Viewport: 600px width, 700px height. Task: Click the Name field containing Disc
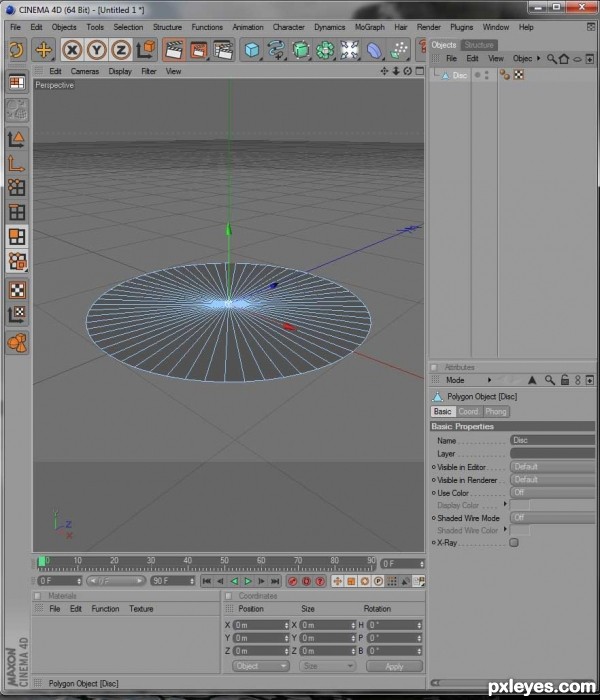[552, 441]
